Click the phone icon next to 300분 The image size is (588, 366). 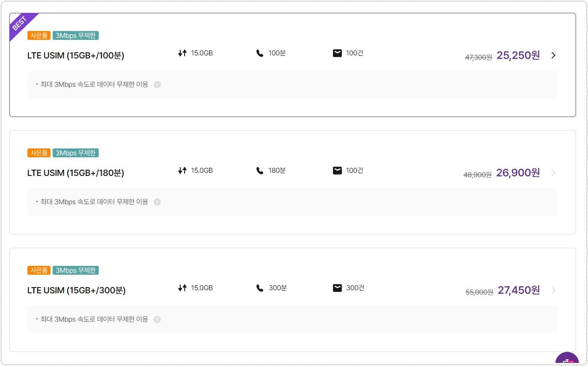click(x=260, y=288)
